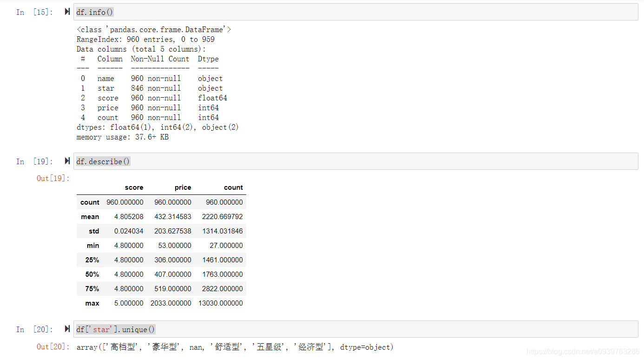Click 75% count value 2822.000000

click(222, 289)
